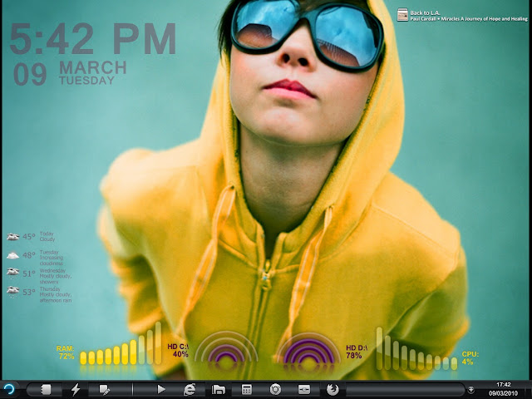Click the song title Back to L.A.
Viewport: 532px width, 399px height.
pos(425,13)
